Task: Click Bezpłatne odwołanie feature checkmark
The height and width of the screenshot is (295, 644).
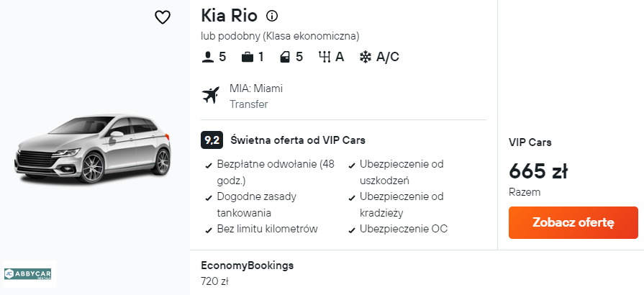Action: (208, 165)
